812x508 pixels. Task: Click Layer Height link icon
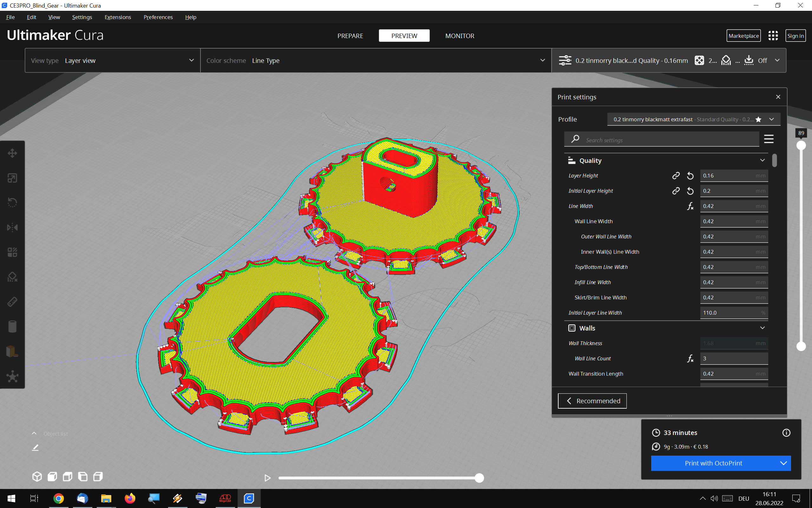tap(676, 176)
